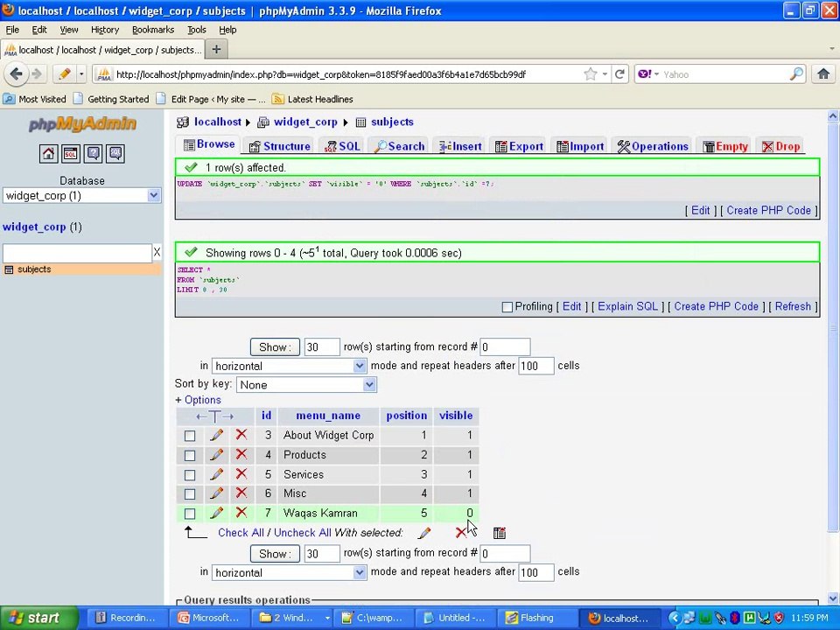Viewport: 840px width, 630px height.
Task: Reload page with Firefox refresh icon
Action: [619, 73]
